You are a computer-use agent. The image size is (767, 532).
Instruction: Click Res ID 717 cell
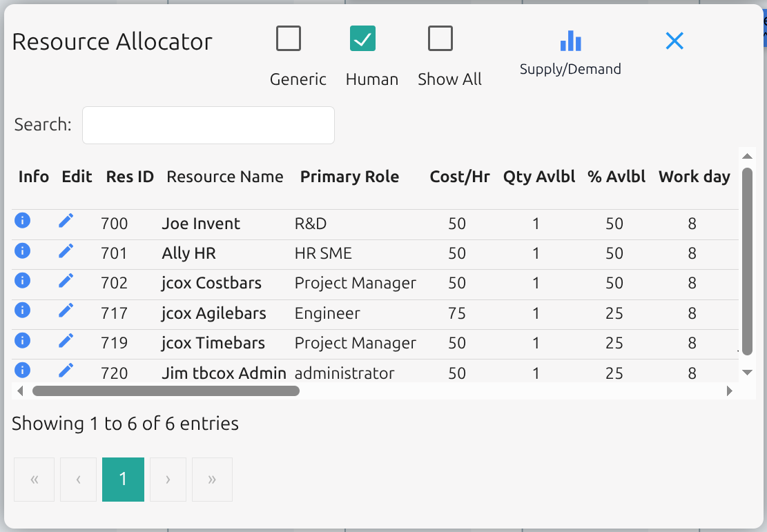(114, 313)
